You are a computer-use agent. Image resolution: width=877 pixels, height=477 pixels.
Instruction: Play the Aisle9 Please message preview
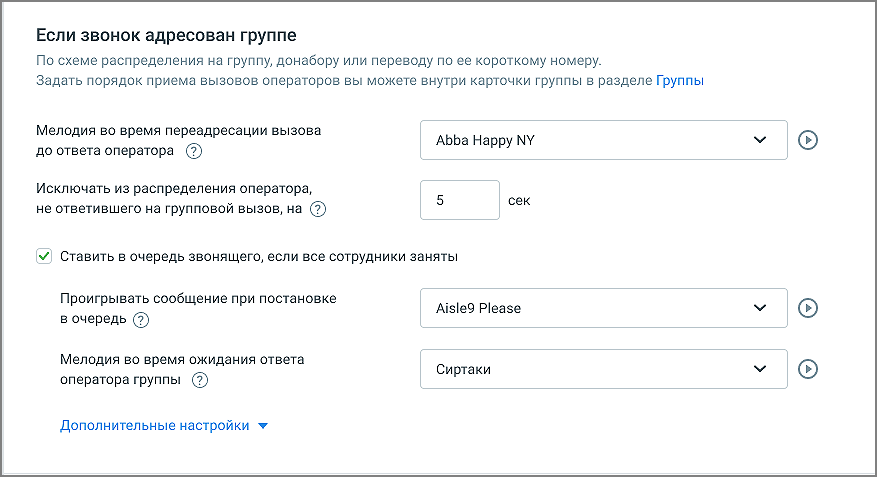808,308
